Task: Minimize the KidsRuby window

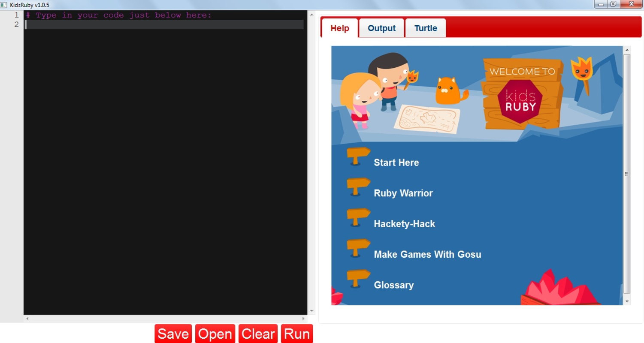Action: 601,4
